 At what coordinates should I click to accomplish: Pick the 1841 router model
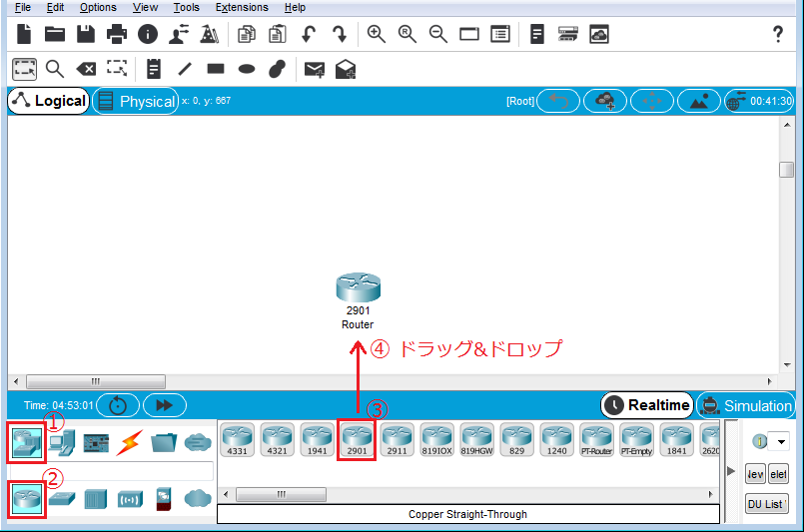click(677, 440)
